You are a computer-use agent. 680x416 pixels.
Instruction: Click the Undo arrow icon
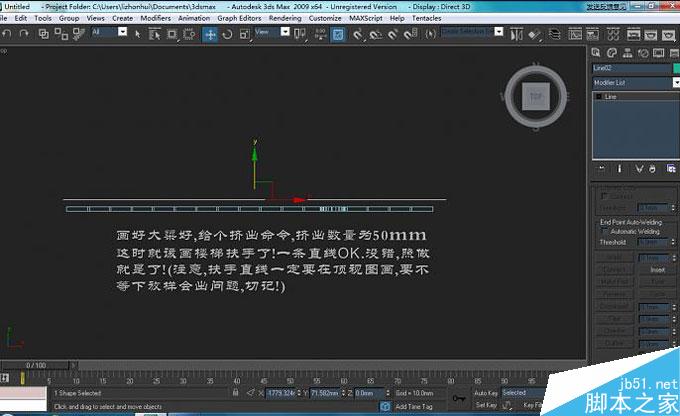[7, 34]
